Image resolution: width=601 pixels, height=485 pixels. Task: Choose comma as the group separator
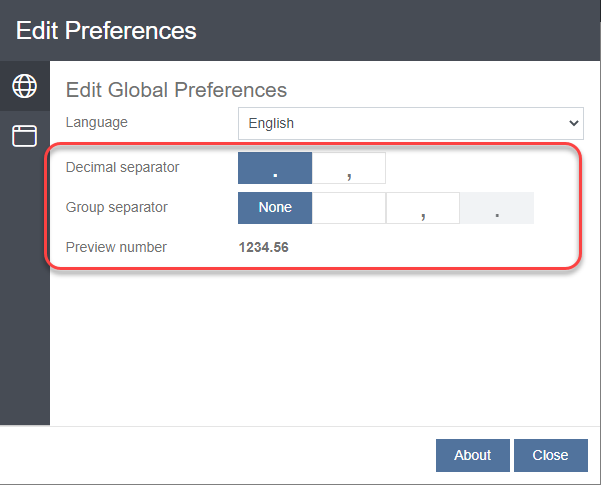coord(423,208)
